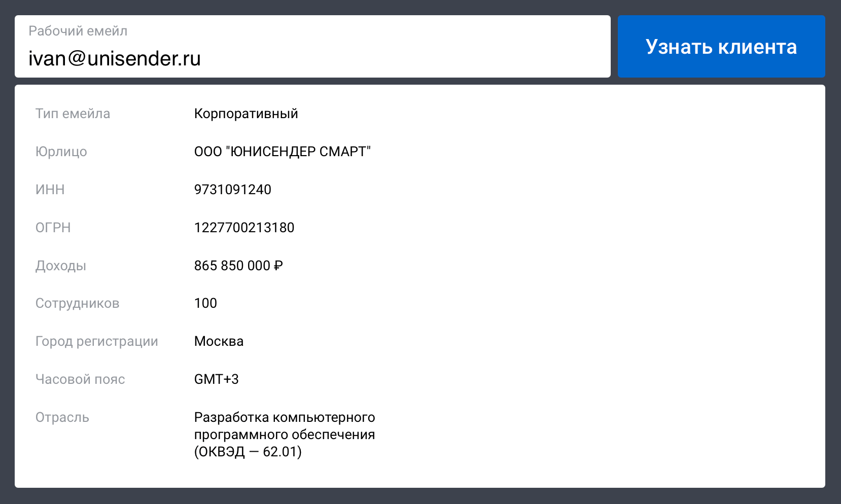Click the revenue value 865 850 000 ₽

238,266
